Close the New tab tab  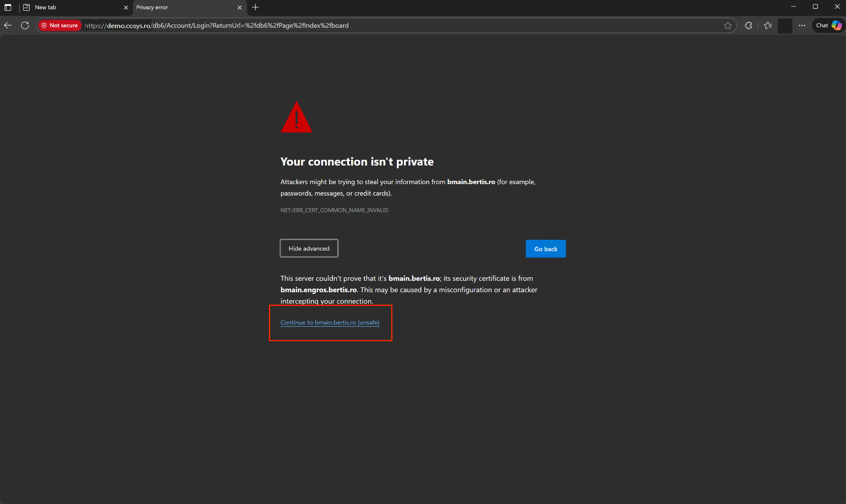coord(126,7)
